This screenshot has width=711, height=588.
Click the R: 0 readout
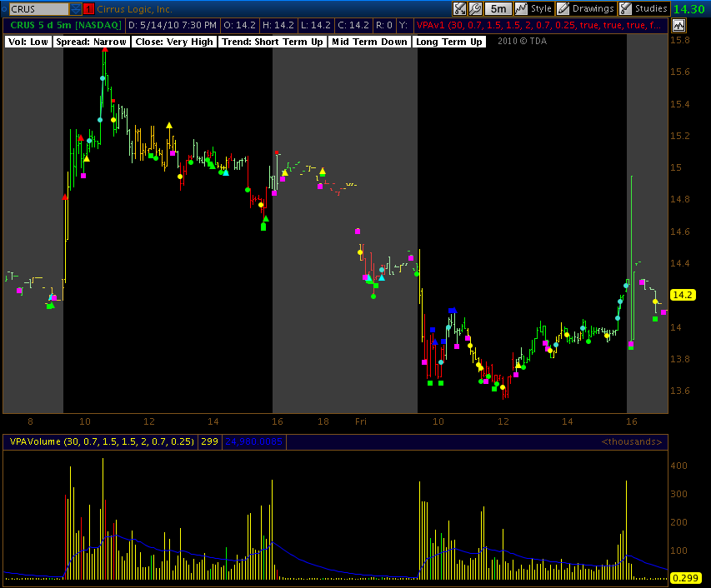coord(384,25)
